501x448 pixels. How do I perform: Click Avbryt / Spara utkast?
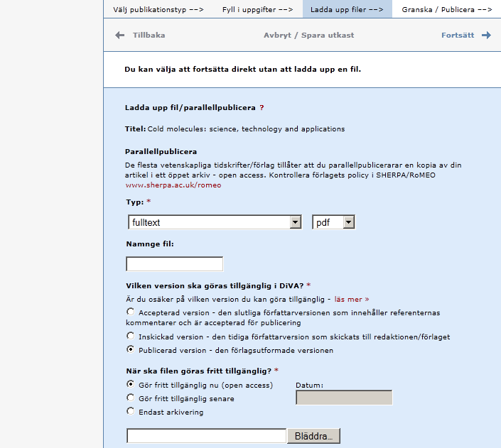[x=308, y=35]
